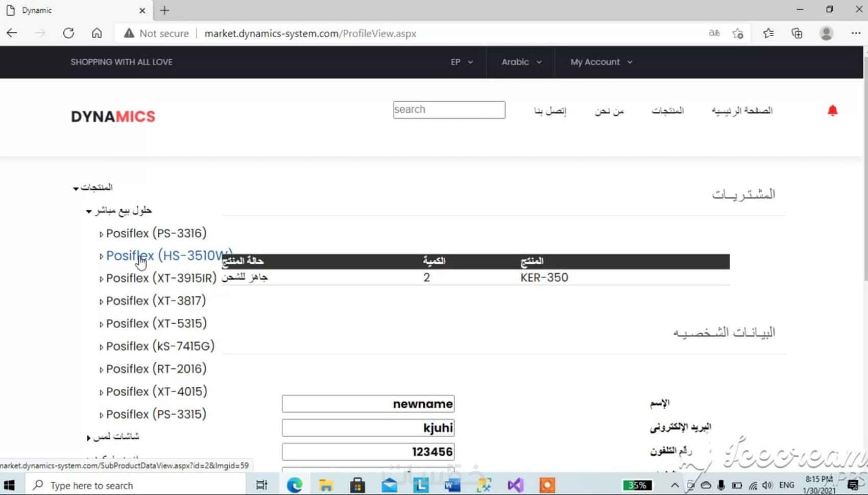Open the Action Center notifications

[853, 485]
